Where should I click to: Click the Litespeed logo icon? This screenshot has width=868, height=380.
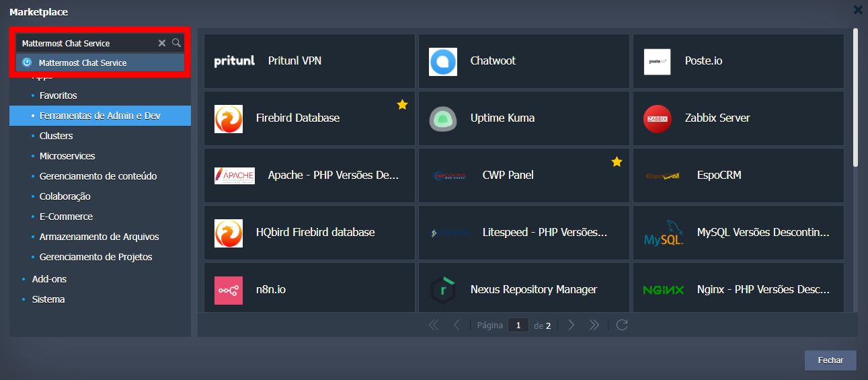449,233
